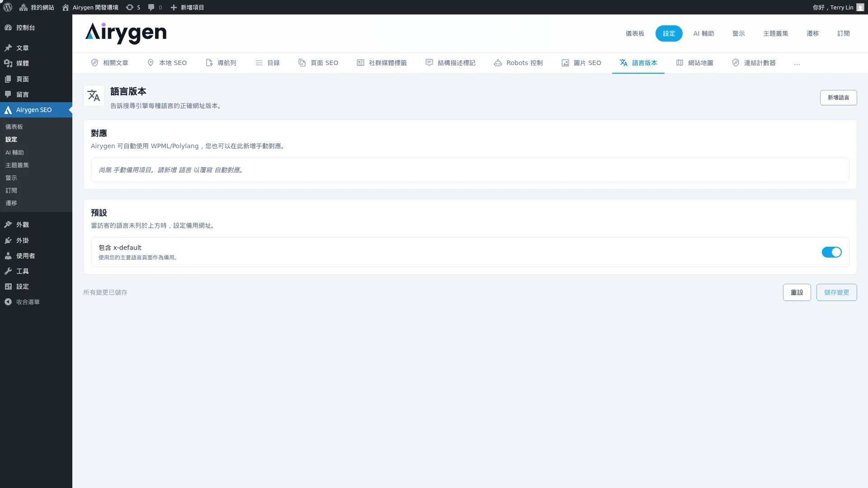Click 重設 button
This screenshot has height=488, width=868.
coord(797,292)
